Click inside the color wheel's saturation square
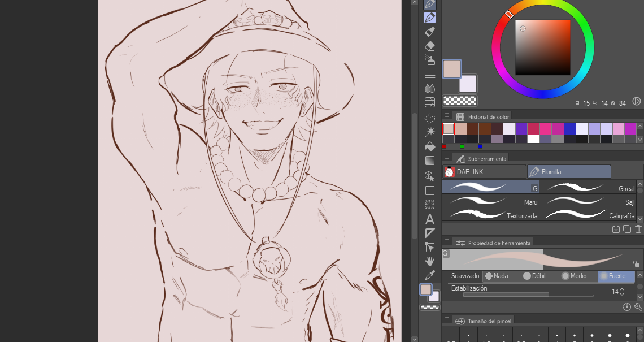 point(542,47)
